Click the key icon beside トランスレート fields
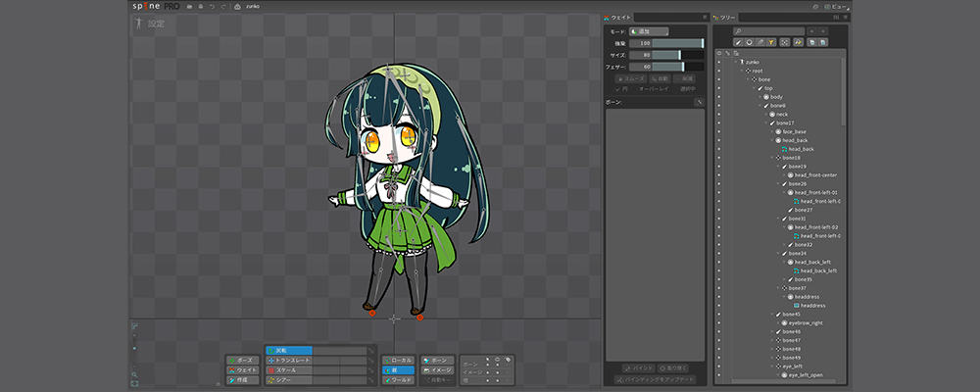The width and height of the screenshot is (980, 392). (x=370, y=361)
